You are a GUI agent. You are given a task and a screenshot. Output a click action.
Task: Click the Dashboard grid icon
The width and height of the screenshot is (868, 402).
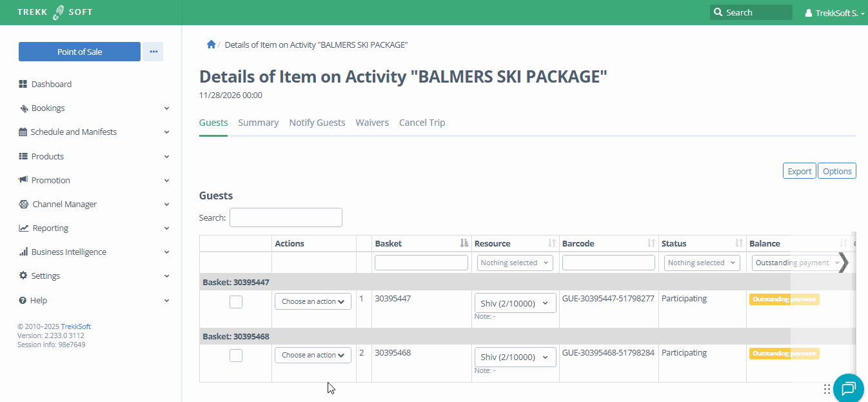[x=23, y=84]
